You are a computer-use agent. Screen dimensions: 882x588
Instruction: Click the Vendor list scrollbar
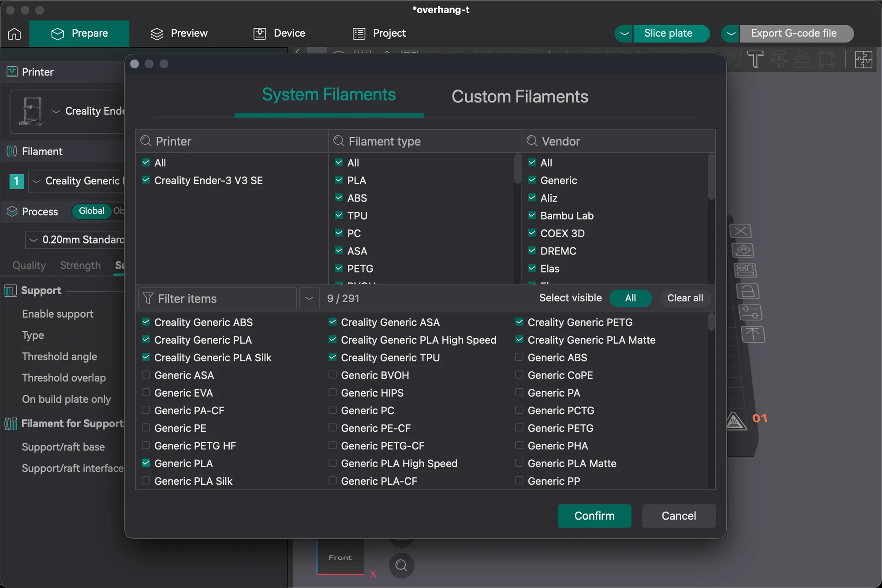[x=711, y=177]
